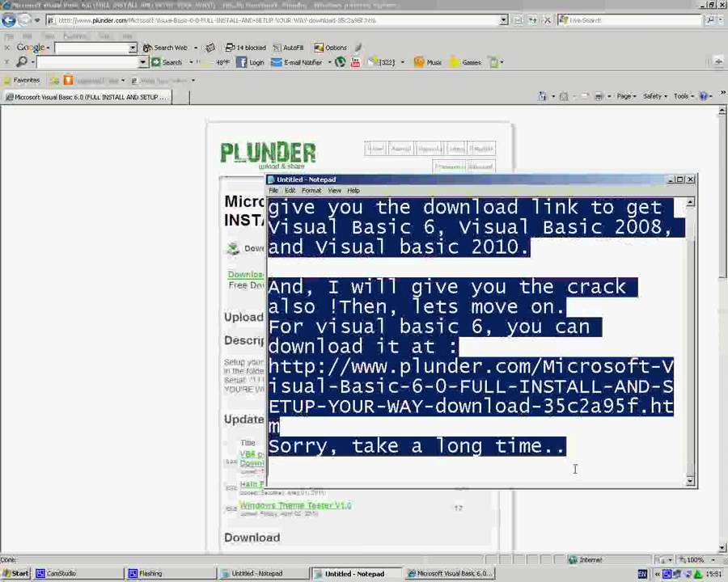This screenshot has width=728, height=582.
Task: Open Google toolbar Options
Action: tap(331, 48)
